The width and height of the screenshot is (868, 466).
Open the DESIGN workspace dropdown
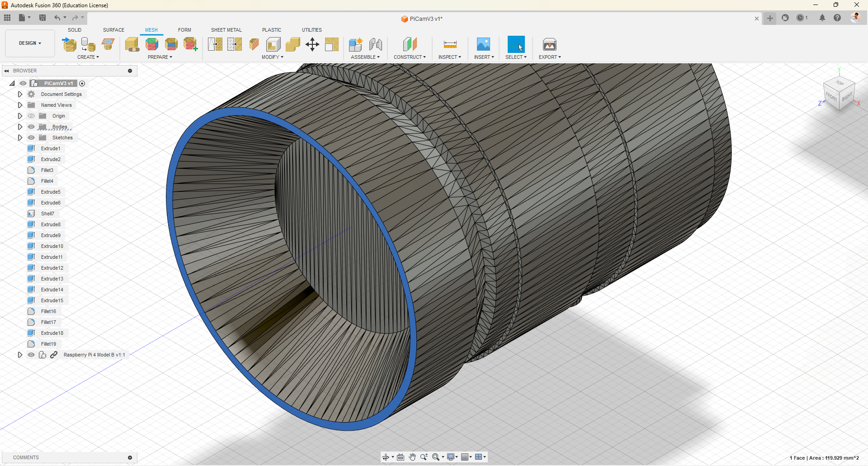(30, 43)
